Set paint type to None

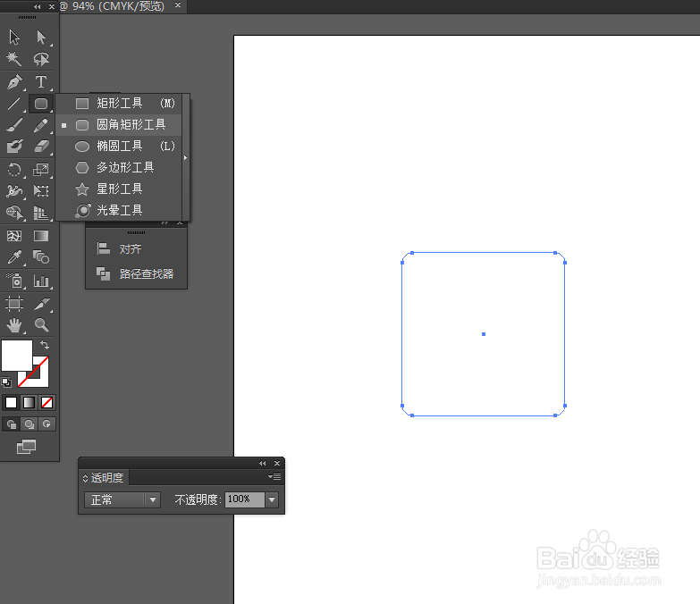coord(46,402)
